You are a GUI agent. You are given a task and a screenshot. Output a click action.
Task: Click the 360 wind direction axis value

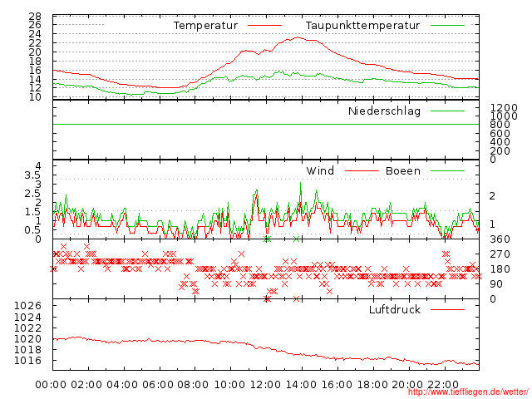(x=500, y=239)
